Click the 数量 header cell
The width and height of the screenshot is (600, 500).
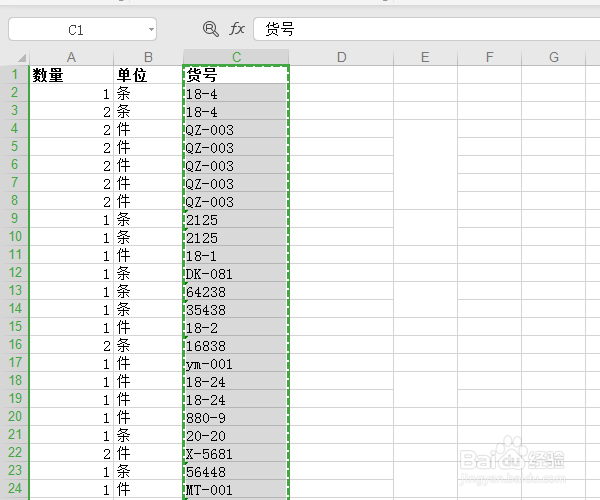point(72,75)
